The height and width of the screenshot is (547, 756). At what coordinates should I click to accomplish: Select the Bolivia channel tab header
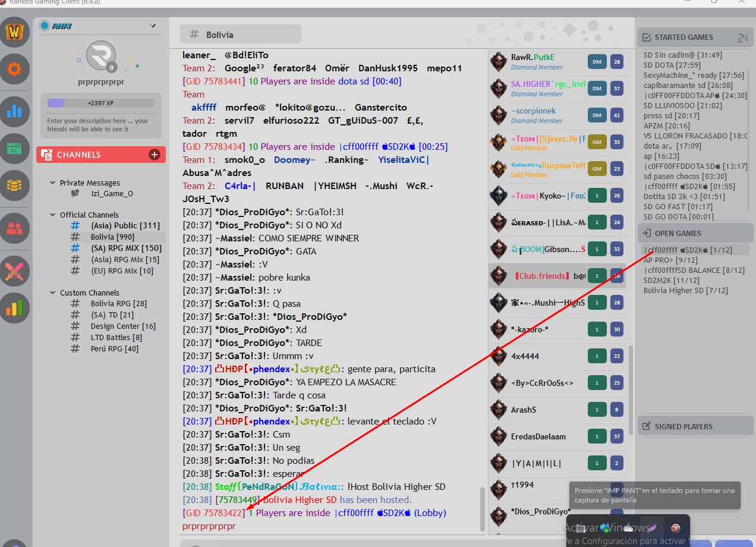click(241, 34)
